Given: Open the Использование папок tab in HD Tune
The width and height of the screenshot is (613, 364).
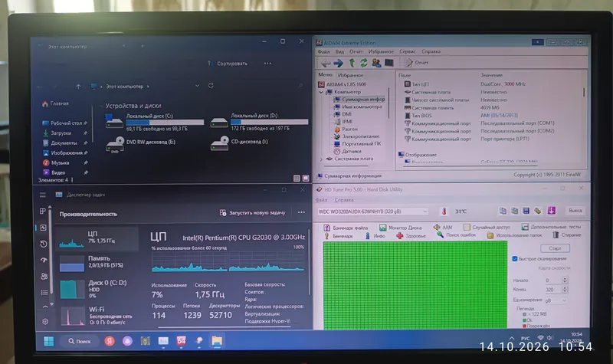Looking at the screenshot, I should (514, 235).
